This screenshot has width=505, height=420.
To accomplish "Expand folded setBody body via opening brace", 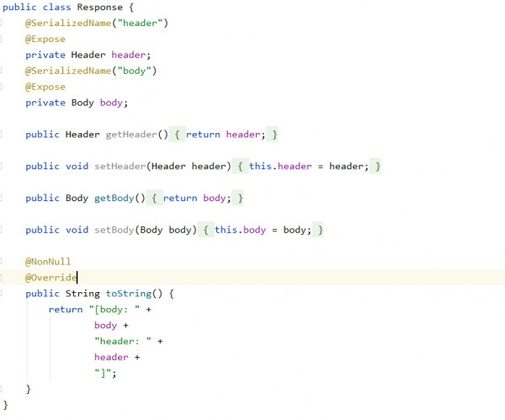I will click(x=206, y=230).
